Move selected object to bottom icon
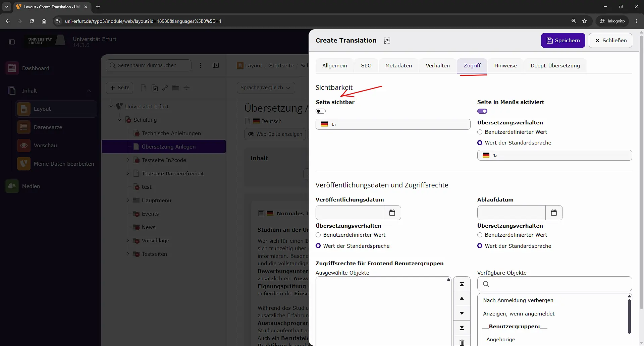 tap(462, 328)
